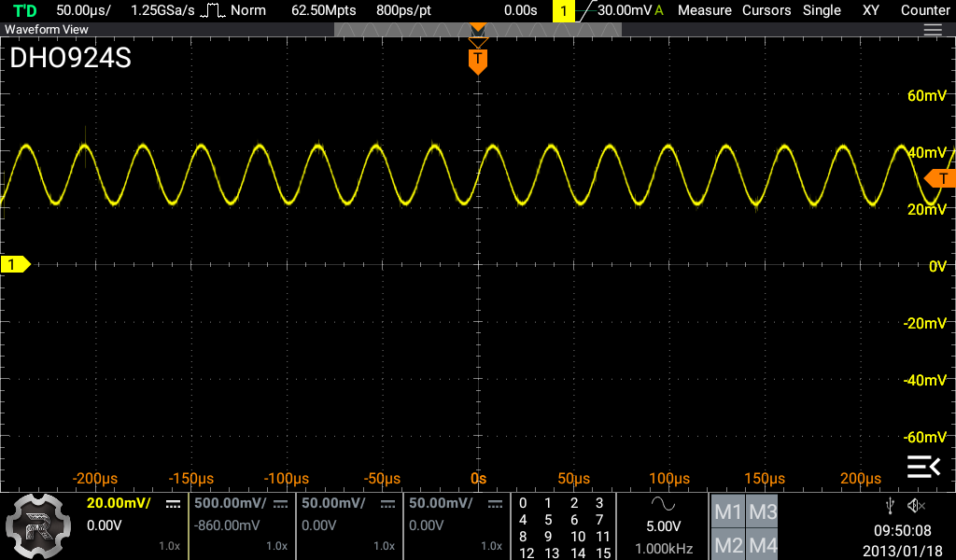Open the Waveform View hamburger menu
The width and height of the screenshot is (956, 560).
pos(932,30)
